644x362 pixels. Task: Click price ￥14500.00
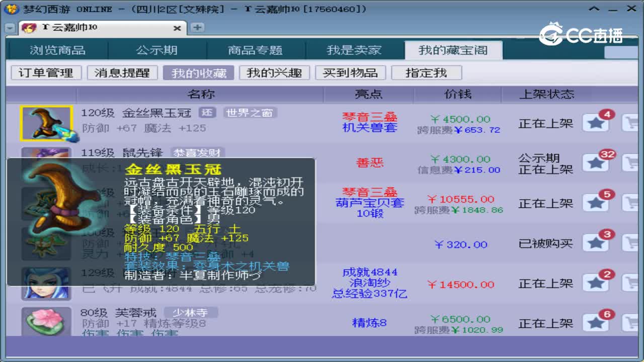tap(460, 285)
